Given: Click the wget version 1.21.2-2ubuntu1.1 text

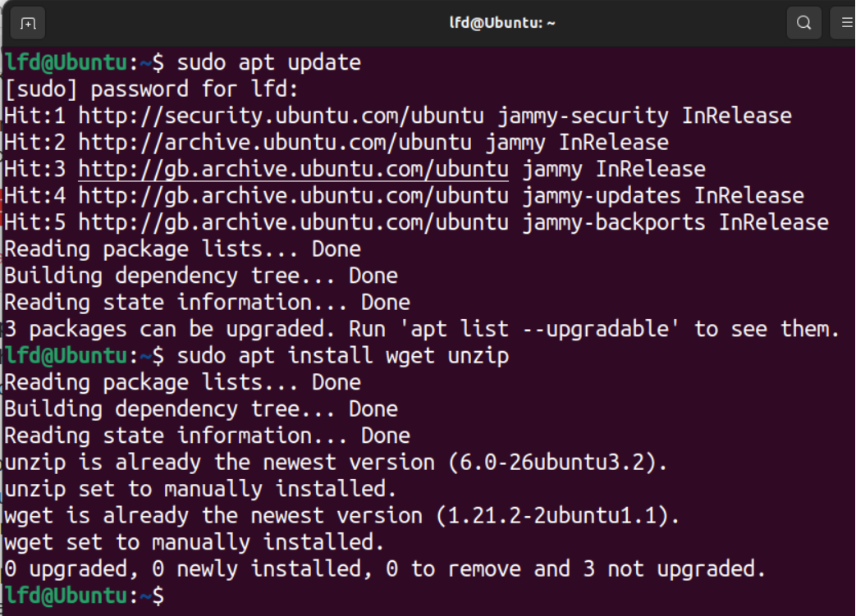Looking at the screenshot, I should pyautogui.click(x=556, y=516).
